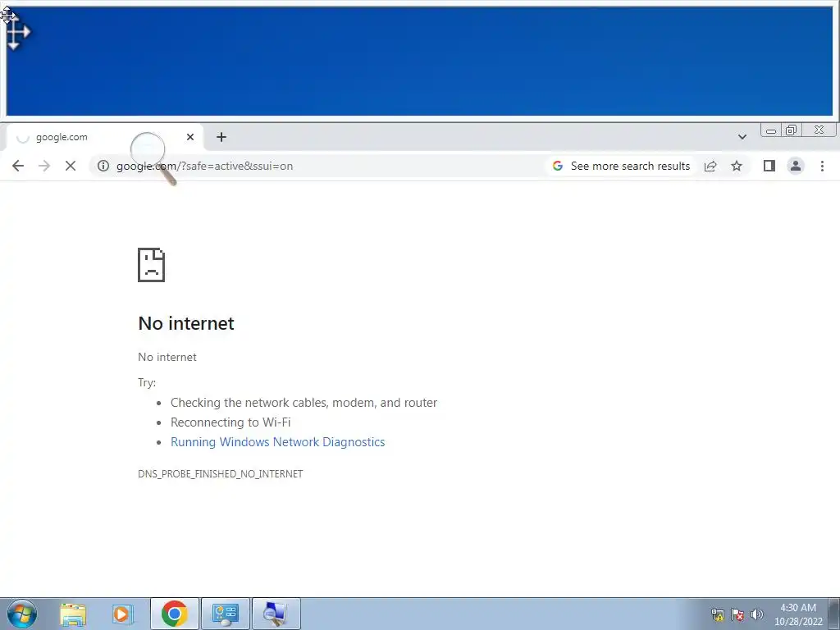The width and height of the screenshot is (840, 630).
Task: Minimize the Chrome window
Action: [771, 130]
